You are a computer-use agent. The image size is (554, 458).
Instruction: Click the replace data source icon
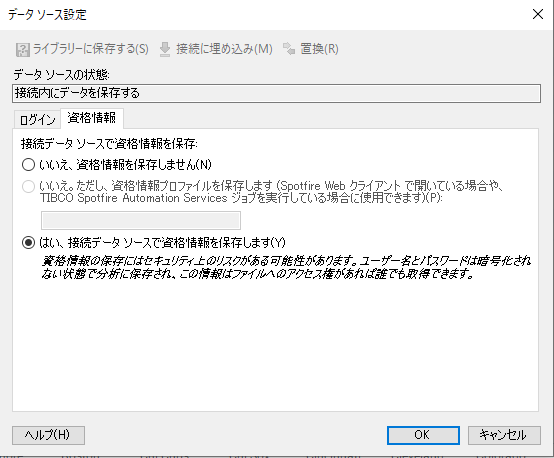(x=289, y=49)
